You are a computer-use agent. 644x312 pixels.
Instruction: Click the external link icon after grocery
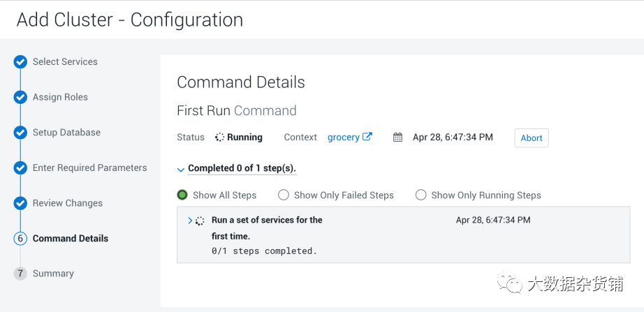tap(367, 137)
